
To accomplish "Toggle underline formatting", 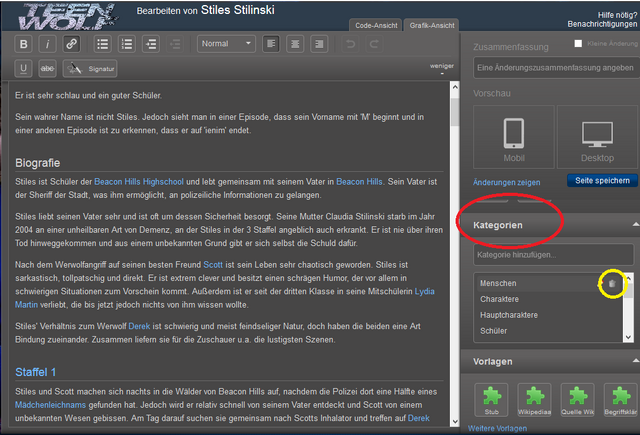I will pos(24,69).
